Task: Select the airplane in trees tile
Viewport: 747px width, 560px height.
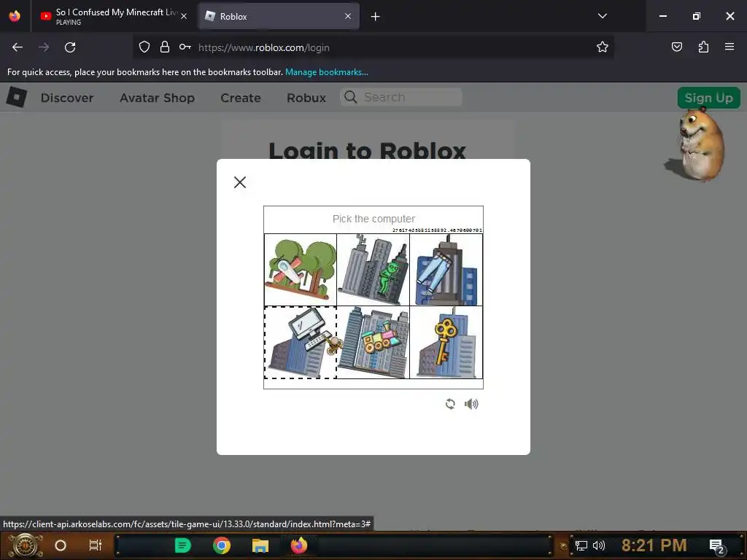Action: (301, 270)
